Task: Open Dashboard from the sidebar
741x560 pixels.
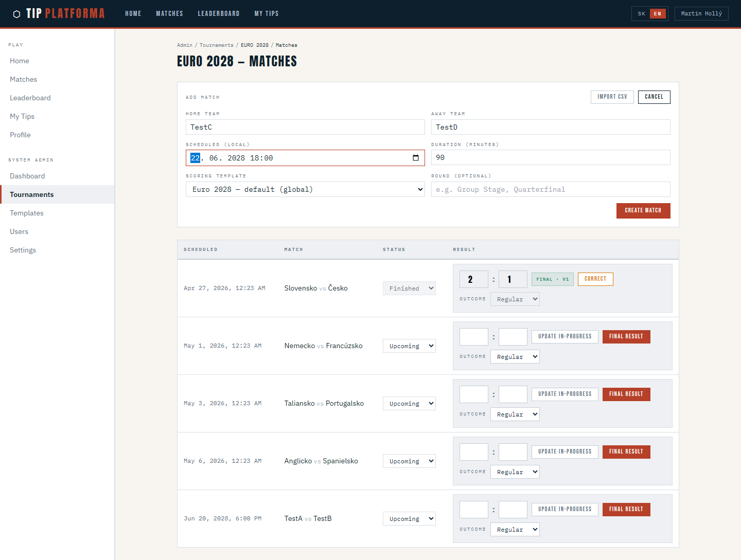Action: pos(27,176)
